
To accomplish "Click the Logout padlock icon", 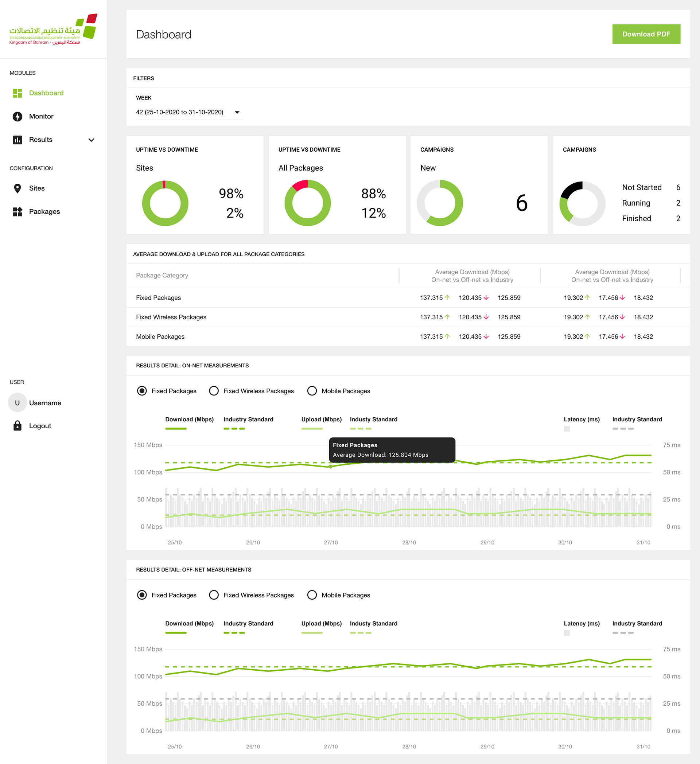I will coord(17,426).
